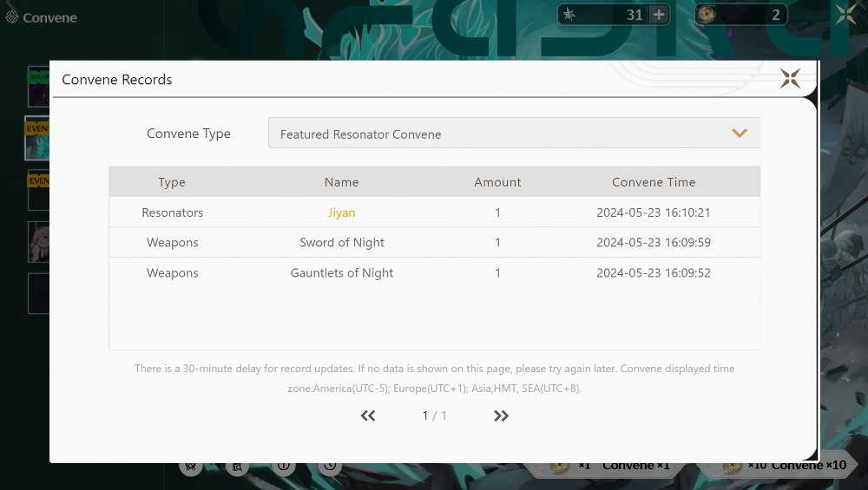
Task: Select the fifth, last banner thumbnail in sidebar
Action: [x=38, y=293]
